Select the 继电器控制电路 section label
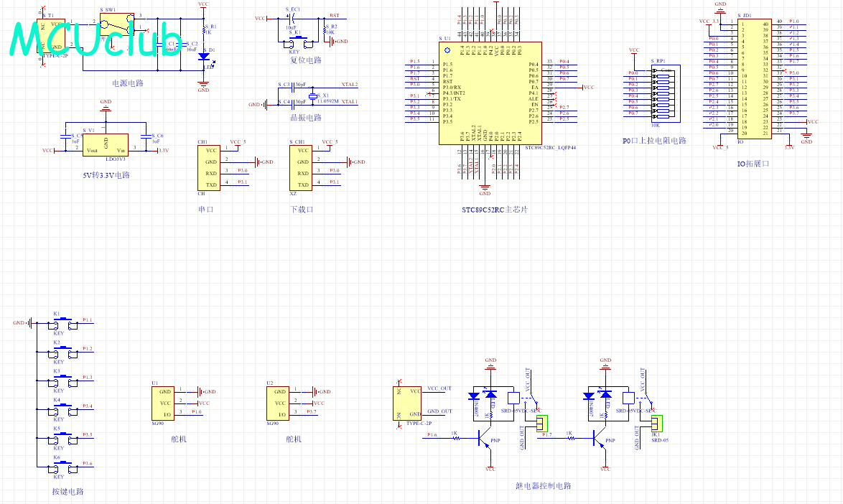Image resolution: width=843 pixels, height=504 pixels. click(544, 486)
